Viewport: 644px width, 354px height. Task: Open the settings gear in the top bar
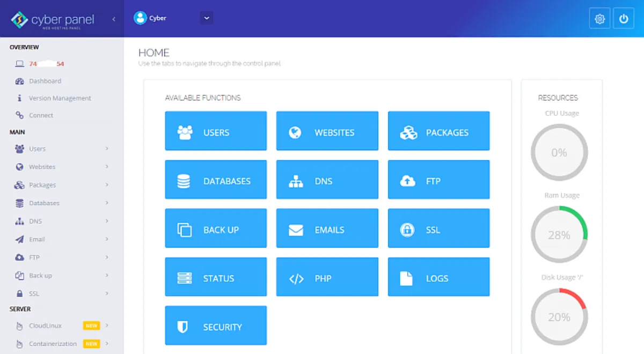(599, 18)
